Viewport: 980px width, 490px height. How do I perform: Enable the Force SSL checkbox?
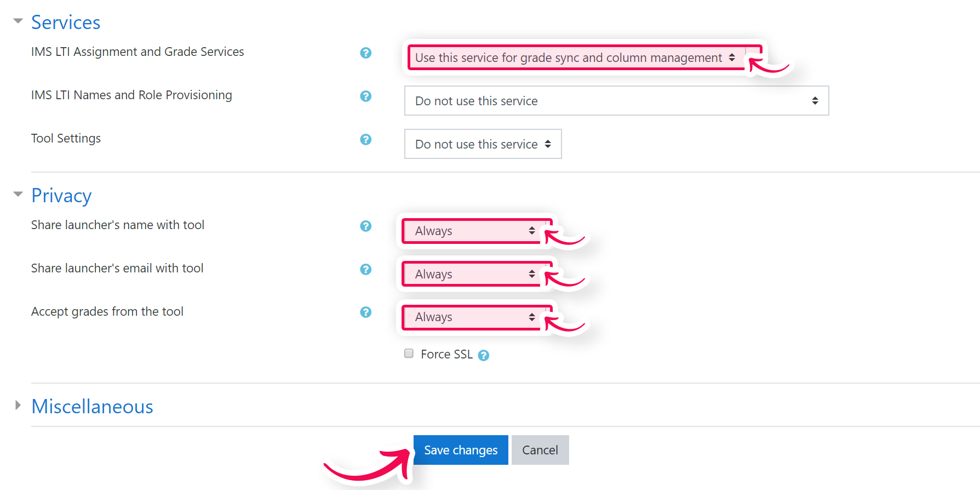[409, 354]
